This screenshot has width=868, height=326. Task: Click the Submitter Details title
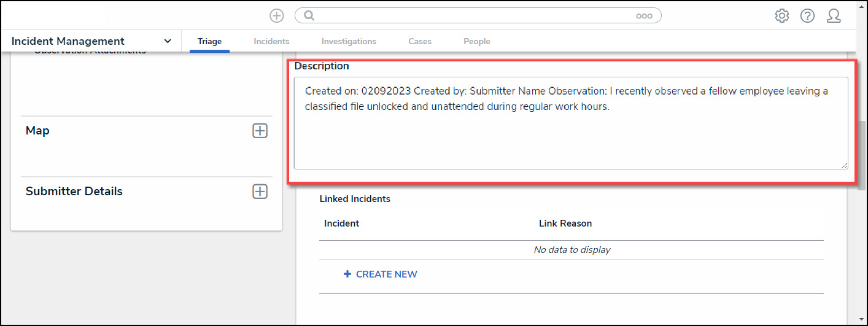pos(74,192)
